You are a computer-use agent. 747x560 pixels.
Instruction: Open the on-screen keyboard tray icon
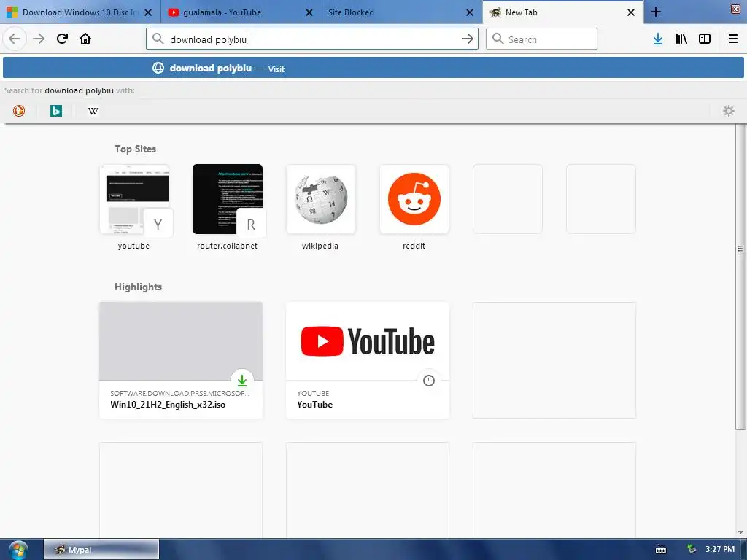[x=661, y=550]
